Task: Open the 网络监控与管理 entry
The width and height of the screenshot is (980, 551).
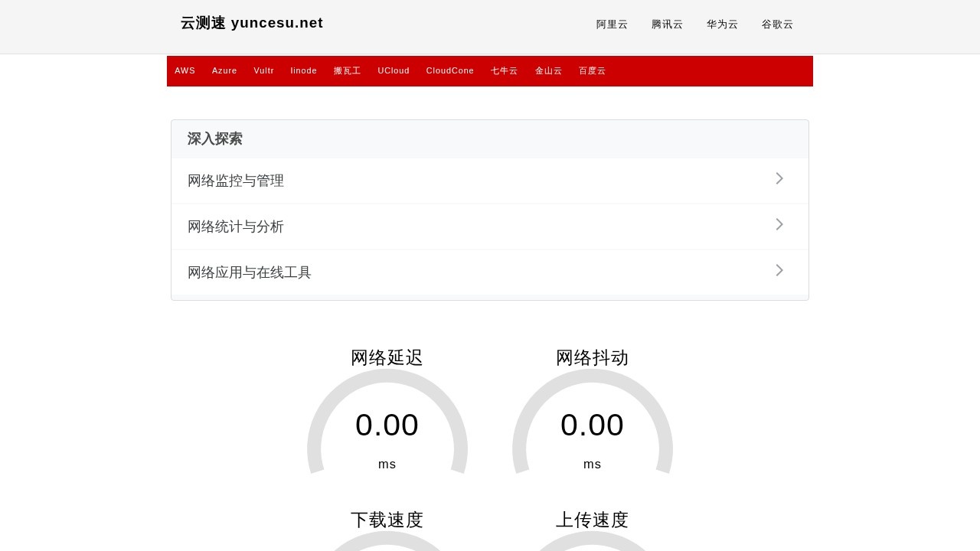Action: pos(490,181)
